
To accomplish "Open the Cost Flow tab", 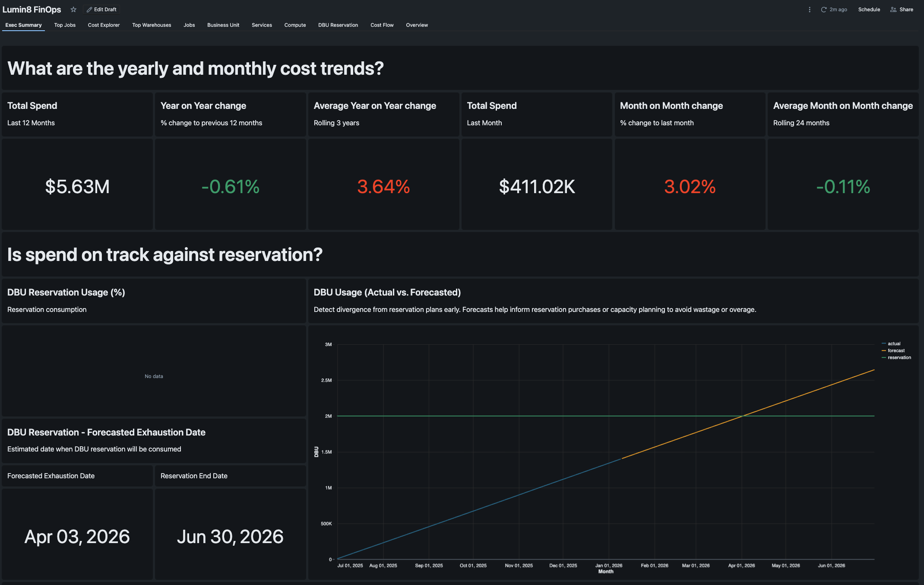I will pyautogui.click(x=382, y=25).
